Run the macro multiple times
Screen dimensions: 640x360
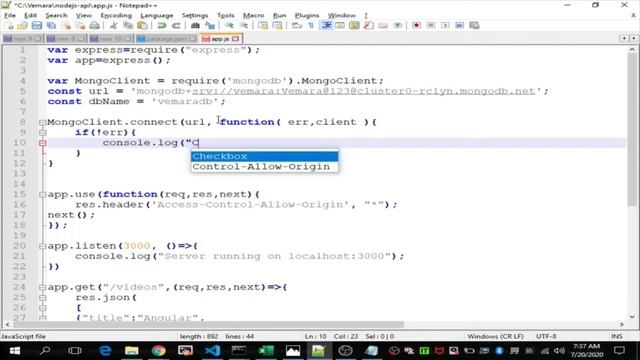460,26
